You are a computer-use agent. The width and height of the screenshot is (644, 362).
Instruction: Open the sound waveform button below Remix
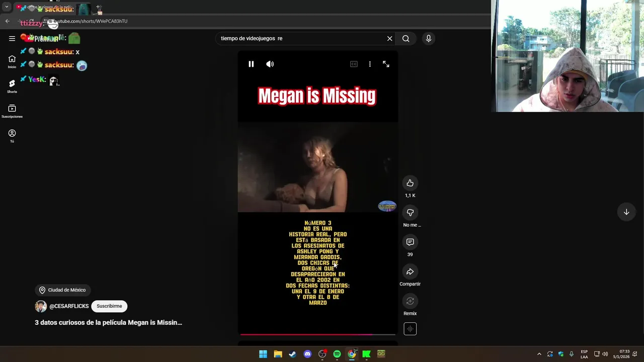pyautogui.click(x=410, y=329)
